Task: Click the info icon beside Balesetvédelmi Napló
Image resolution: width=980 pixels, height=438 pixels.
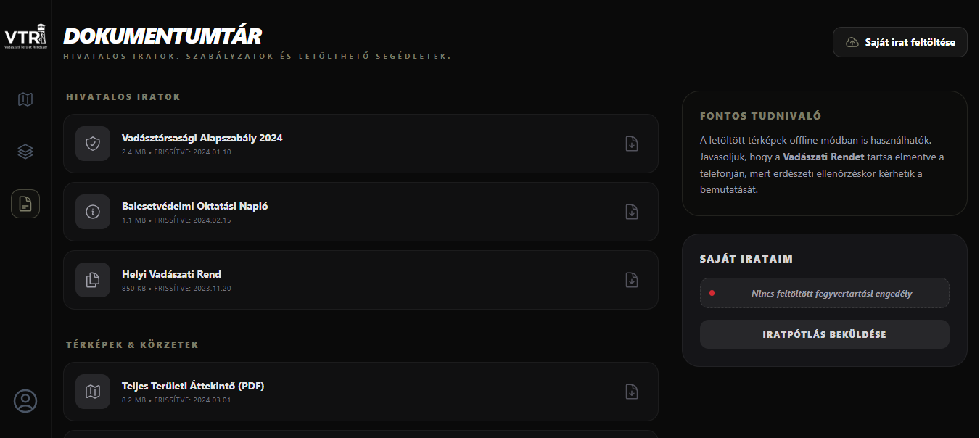Action: click(93, 212)
